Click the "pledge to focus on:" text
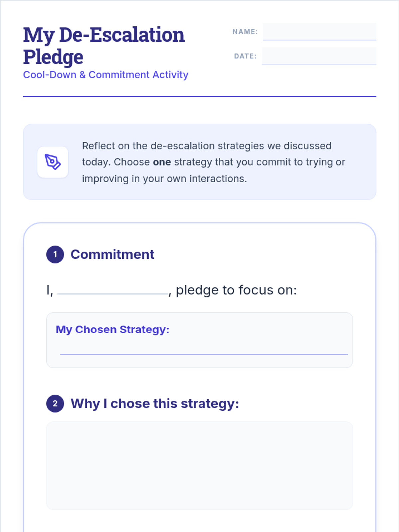 [236, 290]
